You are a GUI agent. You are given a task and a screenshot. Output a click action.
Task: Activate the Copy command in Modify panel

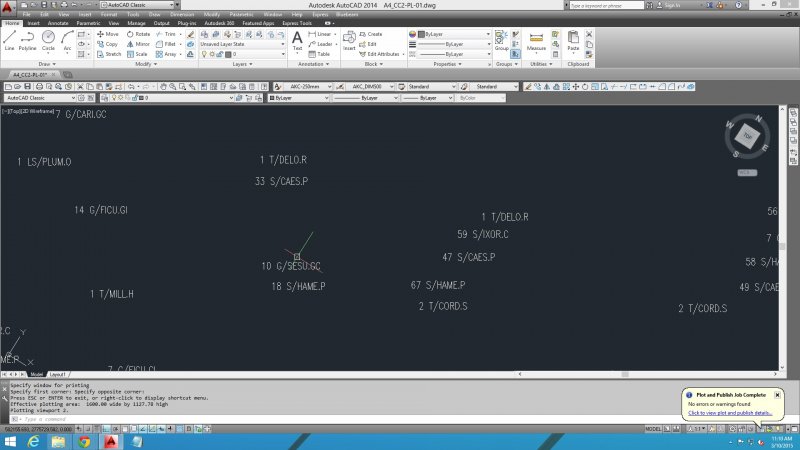[108, 44]
